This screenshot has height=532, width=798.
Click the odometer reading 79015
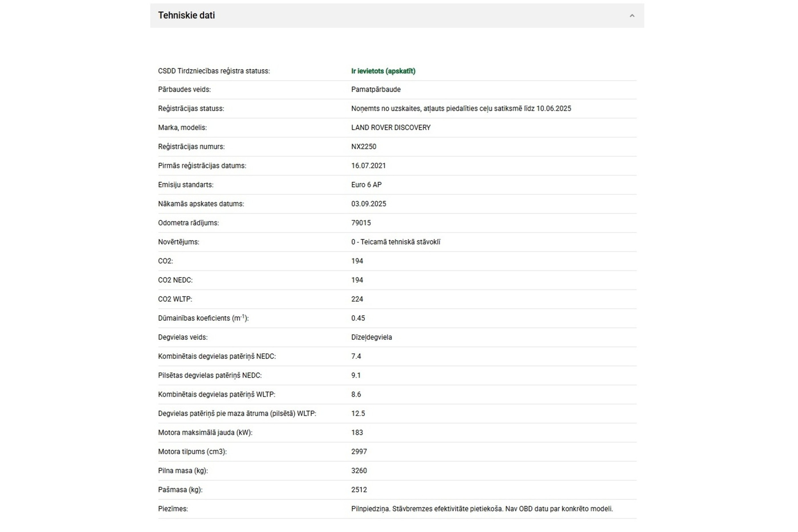(361, 223)
